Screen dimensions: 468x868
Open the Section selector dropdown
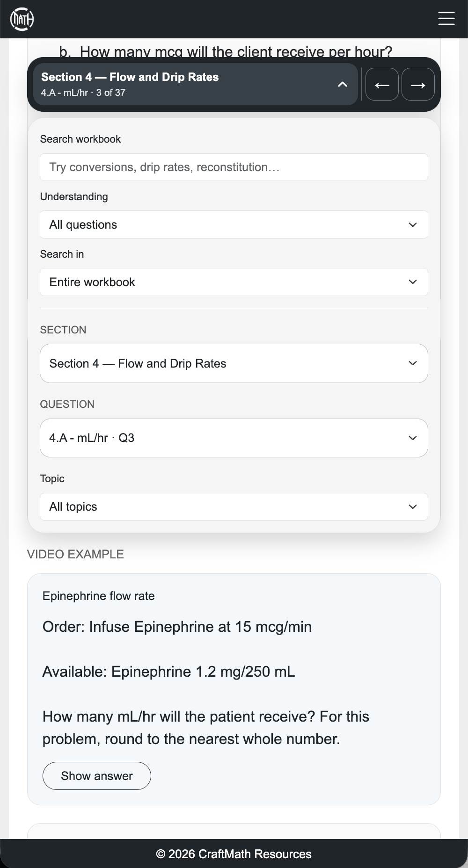pyautogui.click(x=234, y=363)
